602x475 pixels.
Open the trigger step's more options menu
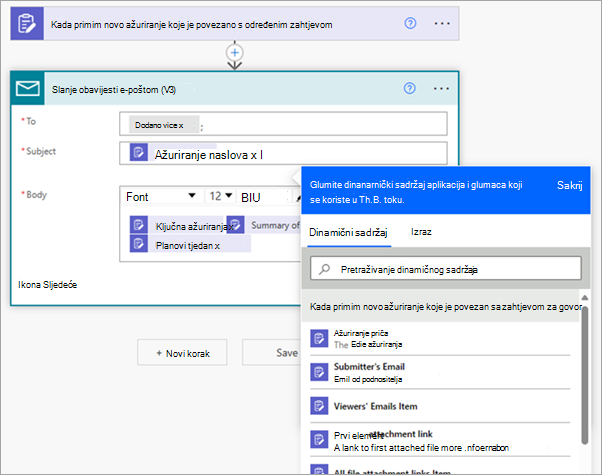(x=442, y=23)
